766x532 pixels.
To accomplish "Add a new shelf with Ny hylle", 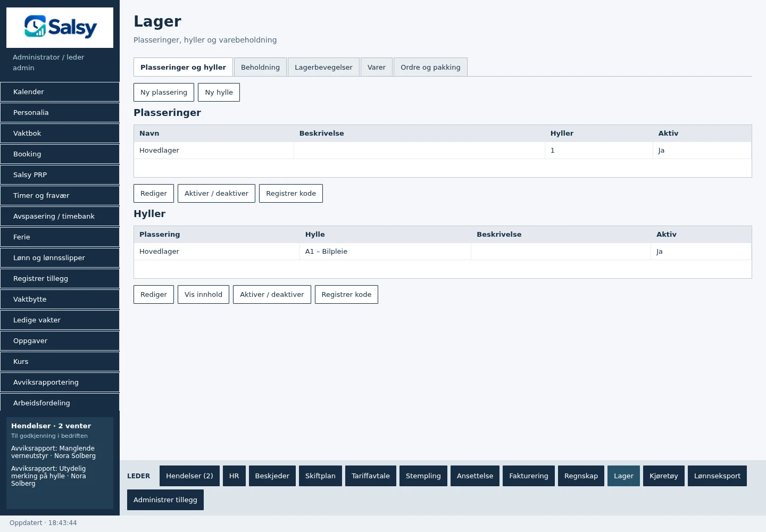I will coord(219,92).
